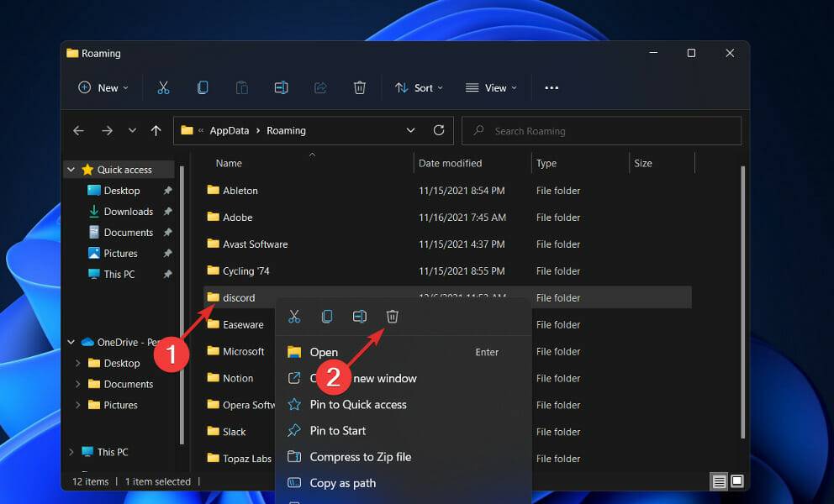The width and height of the screenshot is (834, 504).
Task: Click inside the Search Roaming box
Action: 601,130
